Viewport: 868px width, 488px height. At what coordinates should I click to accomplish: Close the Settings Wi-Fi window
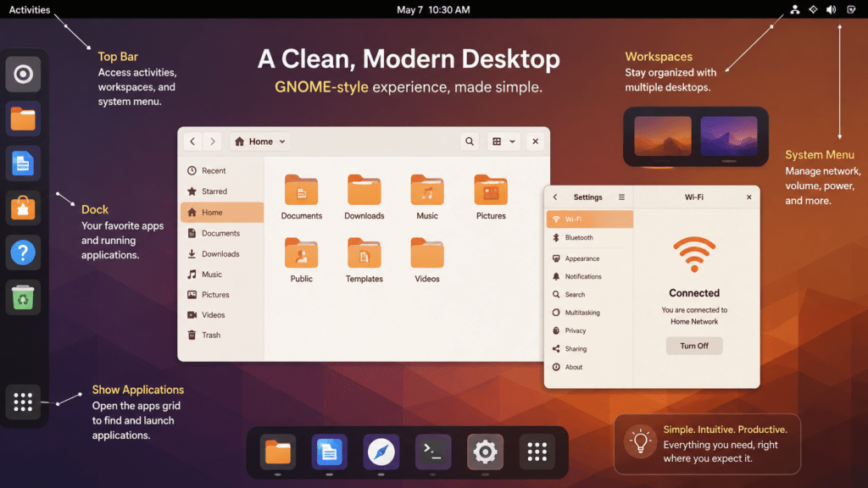click(749, 197)
